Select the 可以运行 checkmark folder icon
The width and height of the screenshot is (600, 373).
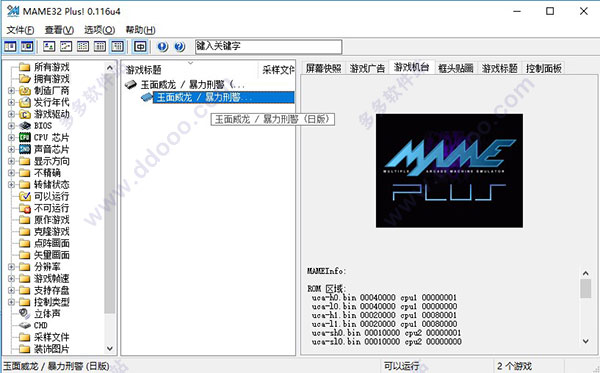25,197
